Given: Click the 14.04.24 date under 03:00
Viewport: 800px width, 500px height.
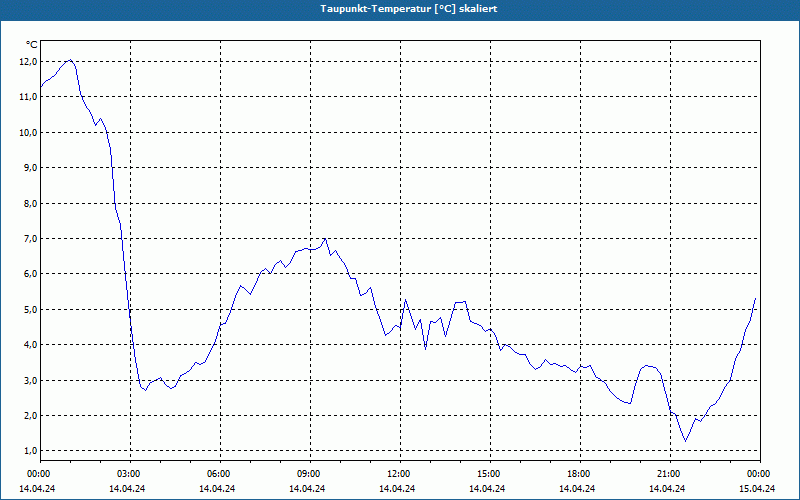Looking at the screenshot, I should pyautogui.click(x=127, y=488).
